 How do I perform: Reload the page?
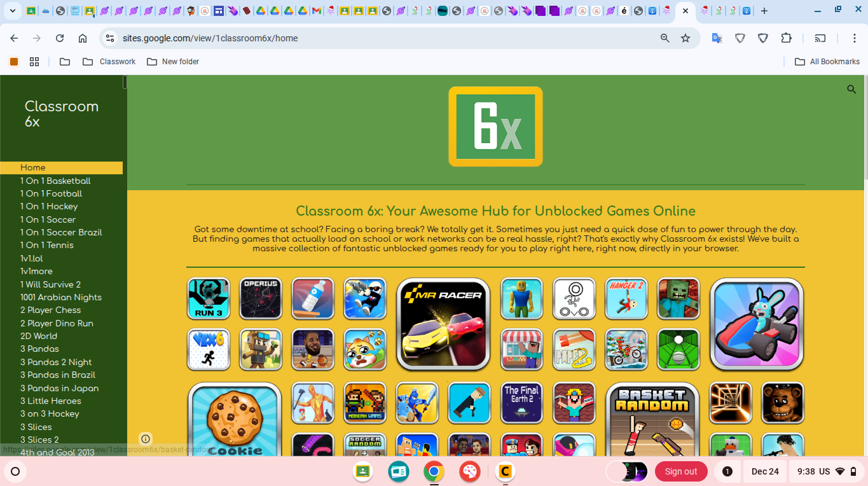point(60,38)
